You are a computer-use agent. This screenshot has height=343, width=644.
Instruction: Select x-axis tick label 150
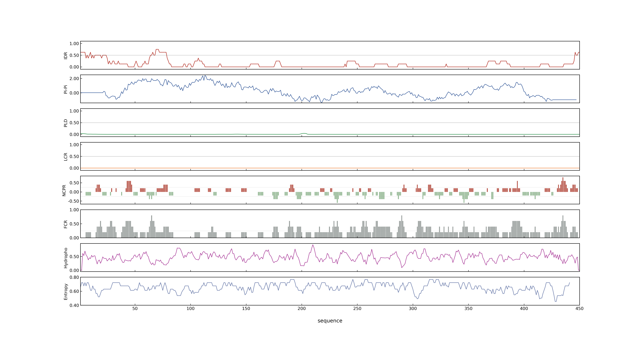click(246, 309)
